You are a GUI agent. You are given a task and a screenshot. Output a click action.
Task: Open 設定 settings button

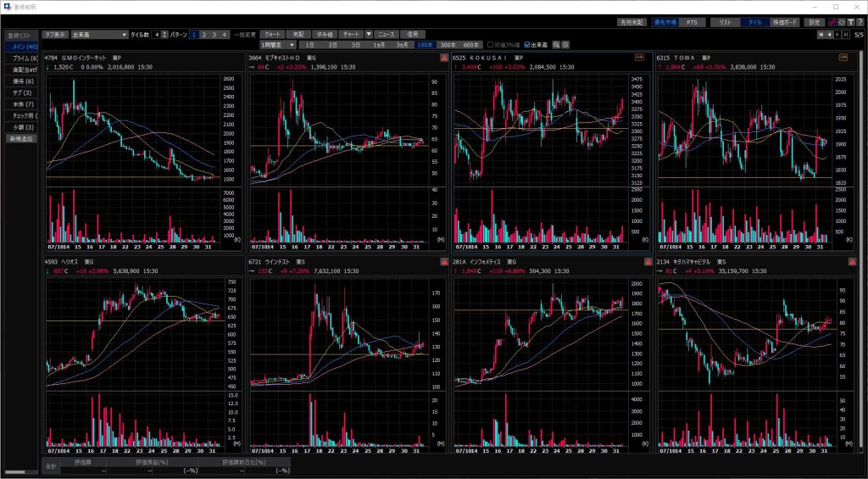814,22
